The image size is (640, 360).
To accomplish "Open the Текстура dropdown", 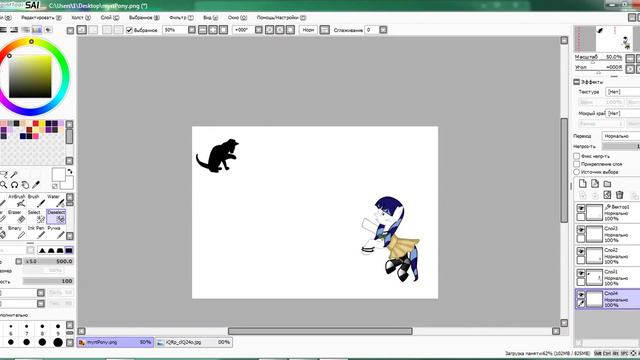I will pos(622,92).
